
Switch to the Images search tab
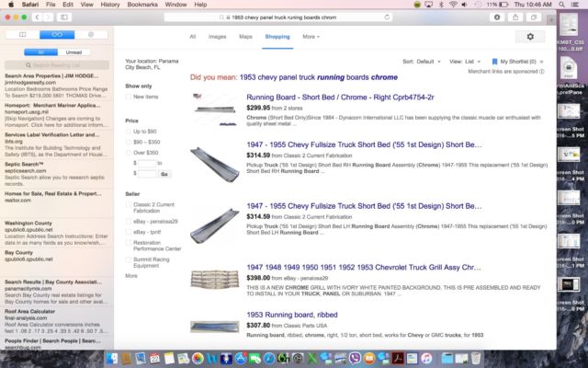[217, 37]
